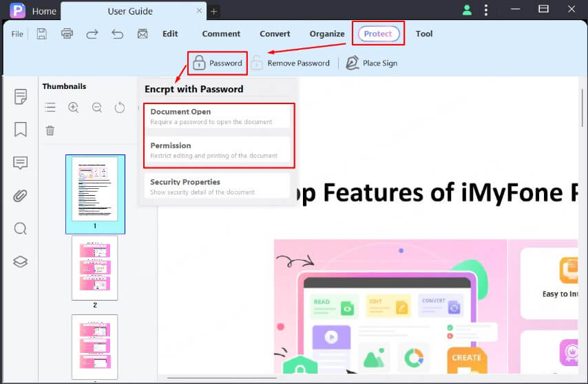Zoom in thumbnails with plus magnifier
The width and height of the screenshot is (588, 384).
click(x=74, y=108)
